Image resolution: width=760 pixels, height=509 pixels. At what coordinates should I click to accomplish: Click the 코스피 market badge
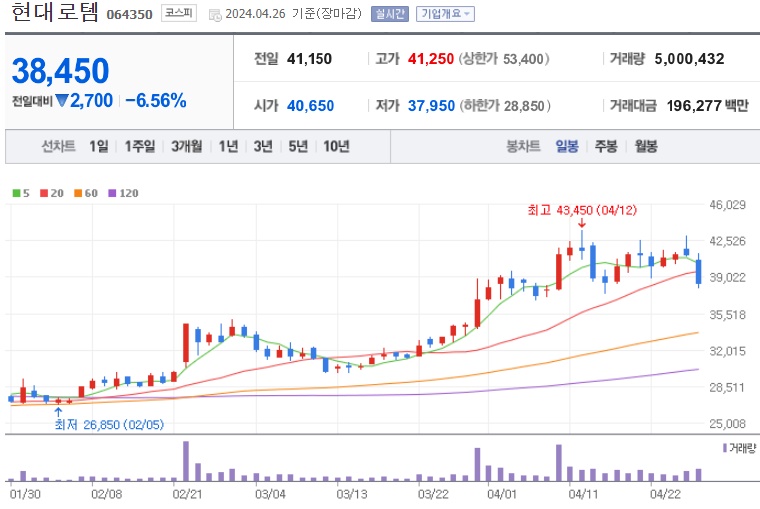click(x=179, y=13)
